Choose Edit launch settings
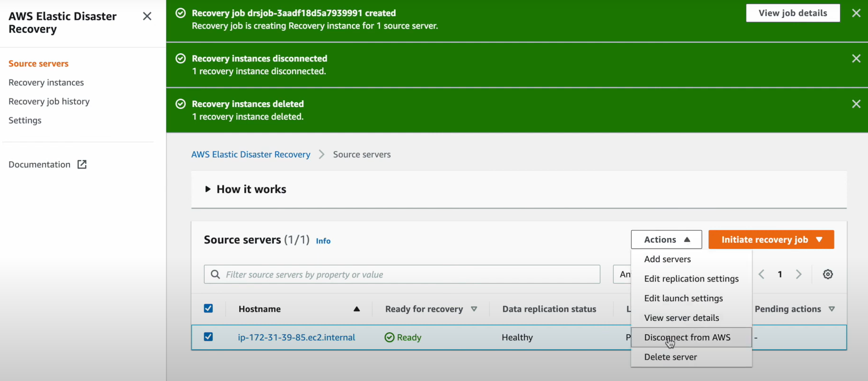The height and width of the screenshot is (381, 868). point(691,298)
